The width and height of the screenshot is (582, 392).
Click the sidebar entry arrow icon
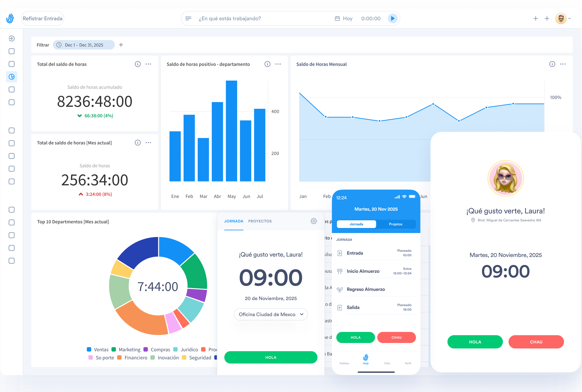point(12,39)
